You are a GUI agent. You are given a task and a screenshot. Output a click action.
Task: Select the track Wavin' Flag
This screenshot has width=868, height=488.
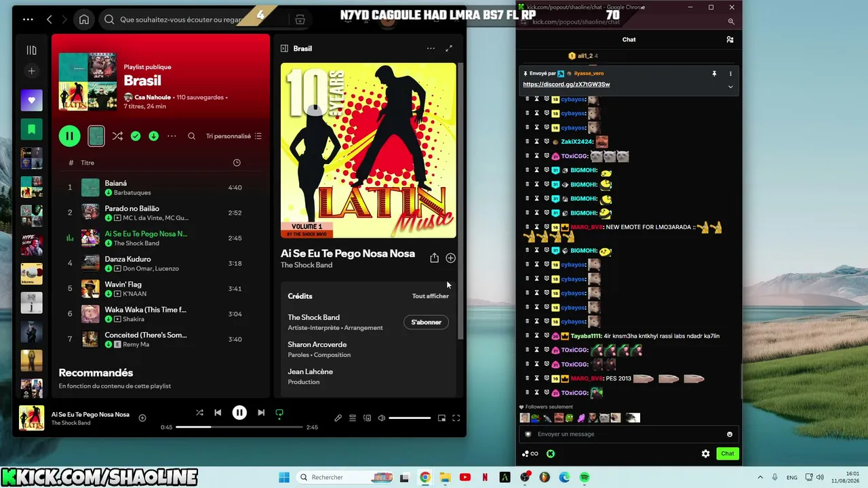[161, 289]
